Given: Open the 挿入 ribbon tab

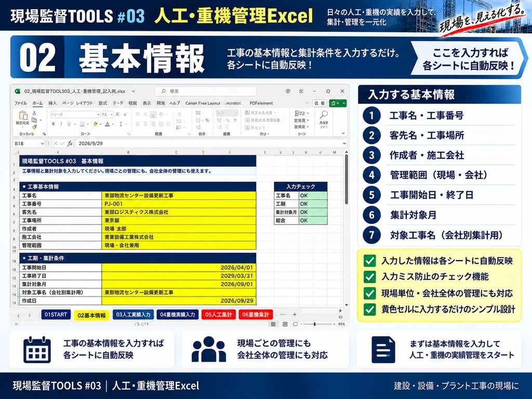Looking at the screenshot, I should pos(52,103).
